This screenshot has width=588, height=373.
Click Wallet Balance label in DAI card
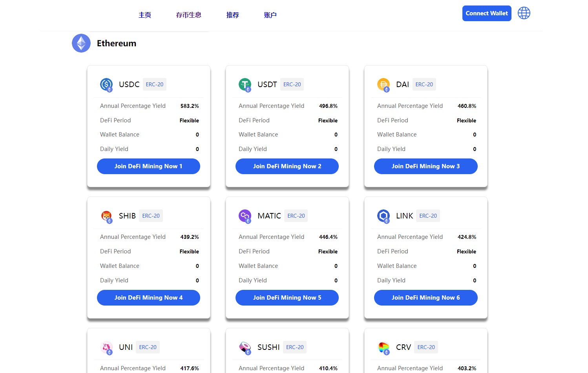(397, 135)
